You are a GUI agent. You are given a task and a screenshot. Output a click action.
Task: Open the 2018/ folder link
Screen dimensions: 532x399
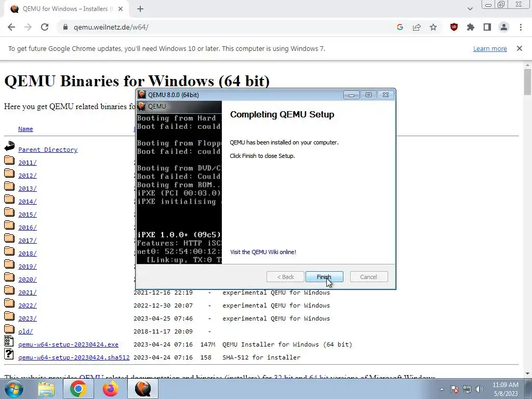click(28, 254)
